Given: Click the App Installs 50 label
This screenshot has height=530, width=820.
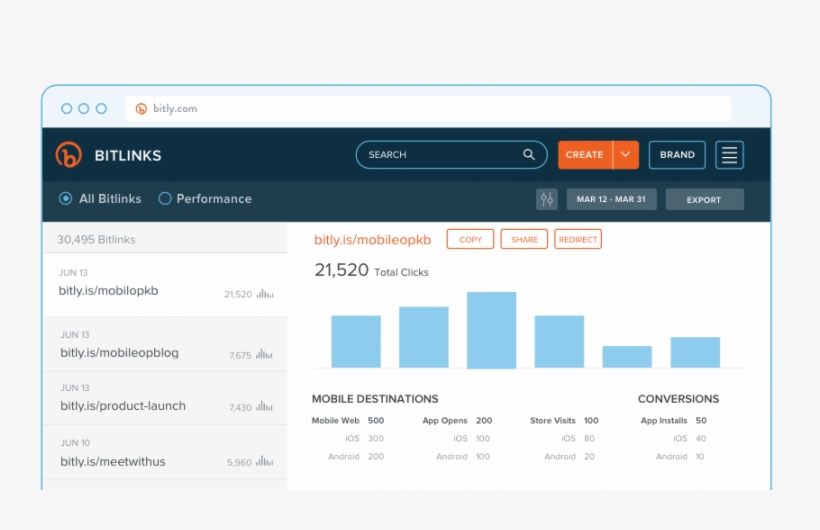Looking at the screenshot, I should click(674, 421).
